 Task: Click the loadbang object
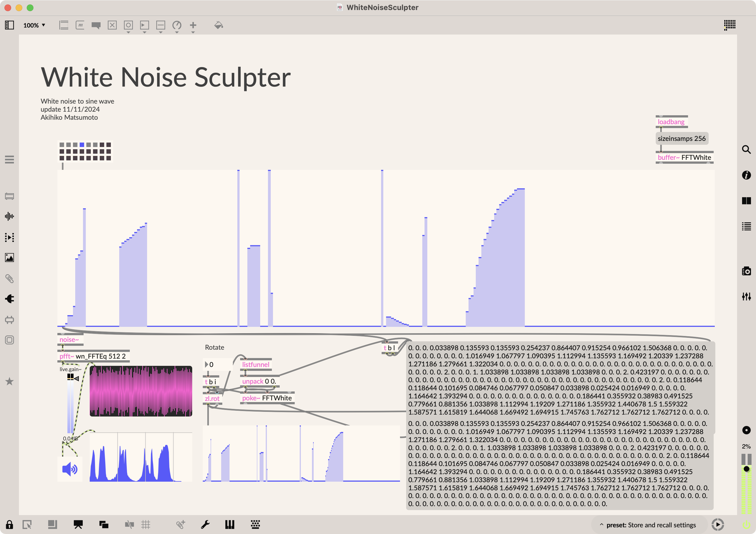click(x=671, y=122)
